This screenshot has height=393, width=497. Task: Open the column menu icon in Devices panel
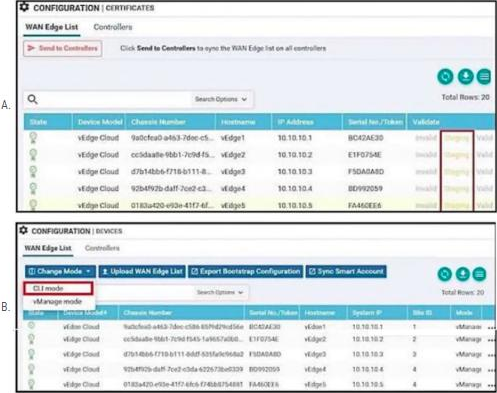tap(479, 274)
